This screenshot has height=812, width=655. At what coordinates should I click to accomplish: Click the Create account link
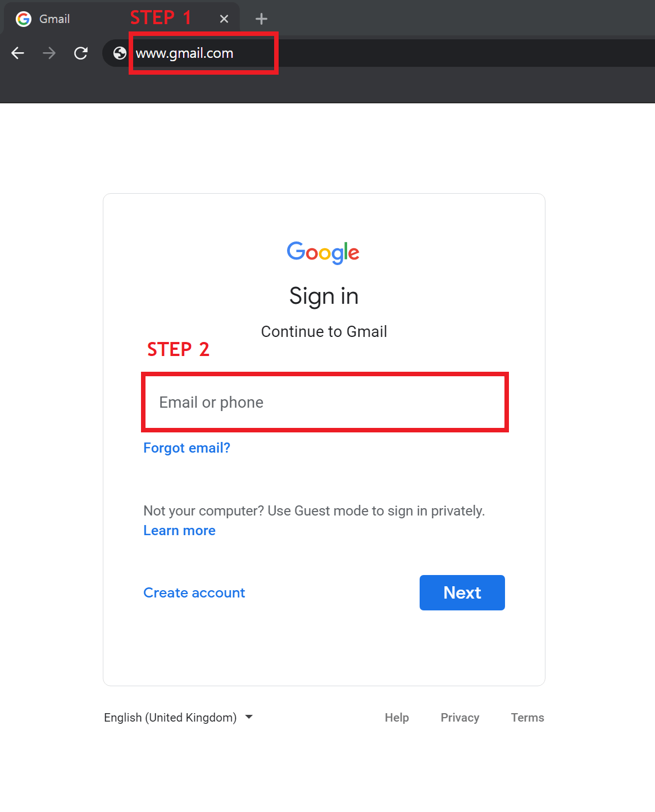click(194, 593)
